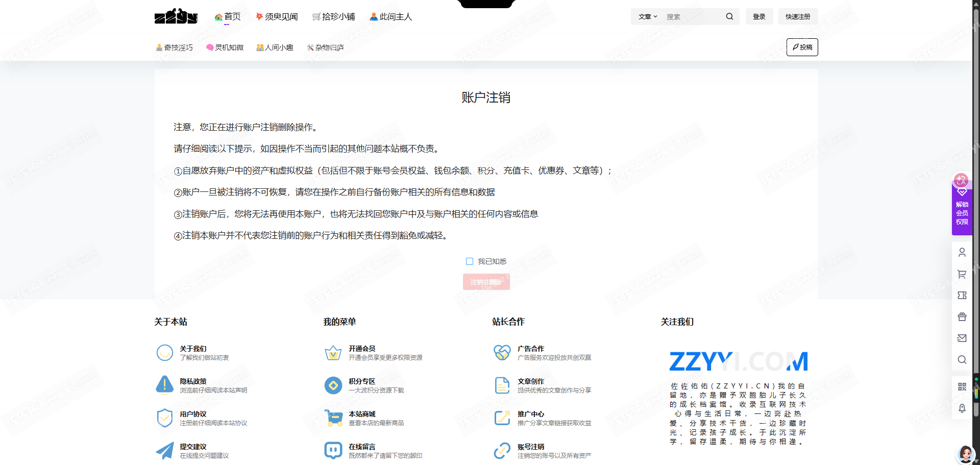Click the coupon ticket icon in right sidebar
The image size is (980, 465).
962,295
